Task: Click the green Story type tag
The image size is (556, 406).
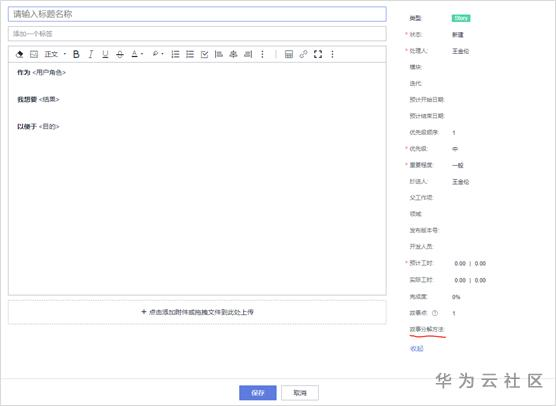Action: pos(461,18)
